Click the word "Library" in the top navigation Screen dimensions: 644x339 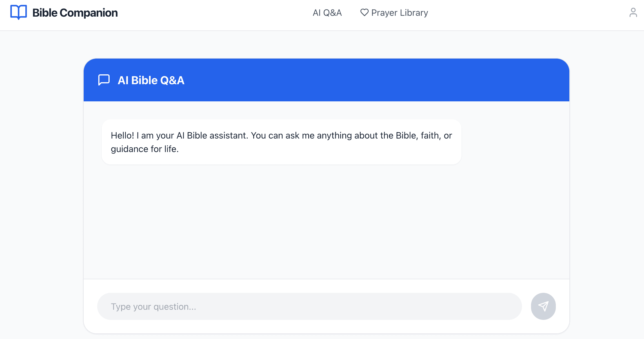click(414, 13)
